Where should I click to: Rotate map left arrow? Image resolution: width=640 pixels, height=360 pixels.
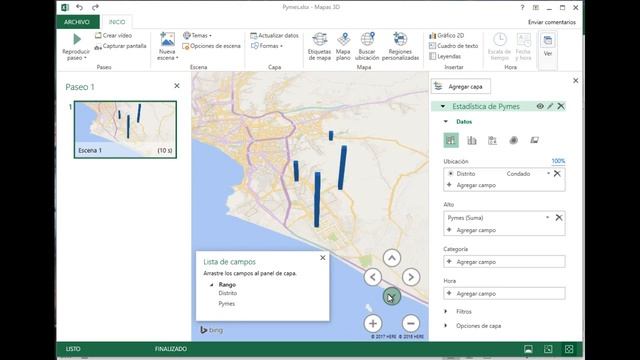point(373,277)
